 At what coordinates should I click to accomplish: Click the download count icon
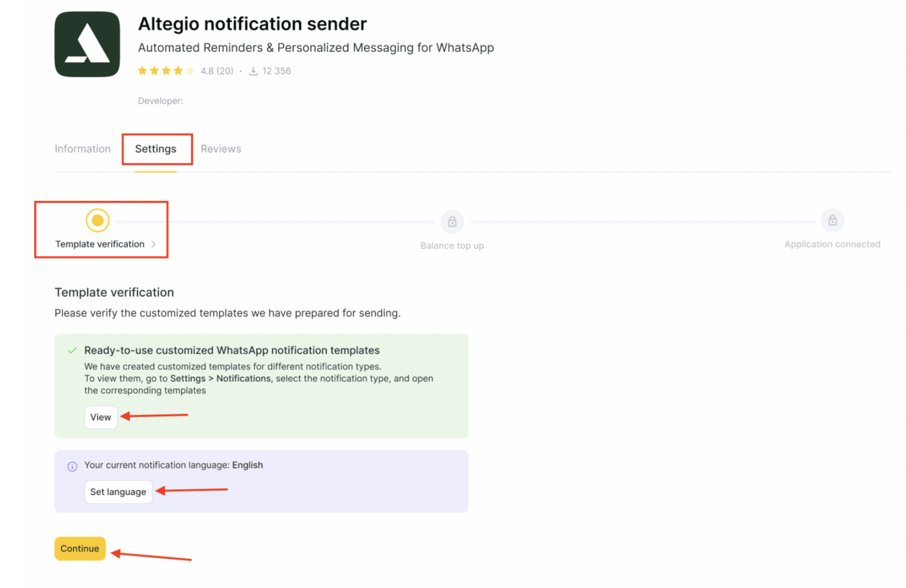(x=254, y=71)
